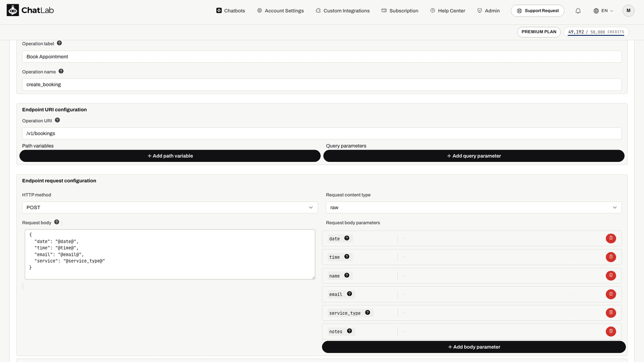The width and height of the screenshot is (644, 362).
Task: Open the M user avatar menu
Action: coord(628,11)
